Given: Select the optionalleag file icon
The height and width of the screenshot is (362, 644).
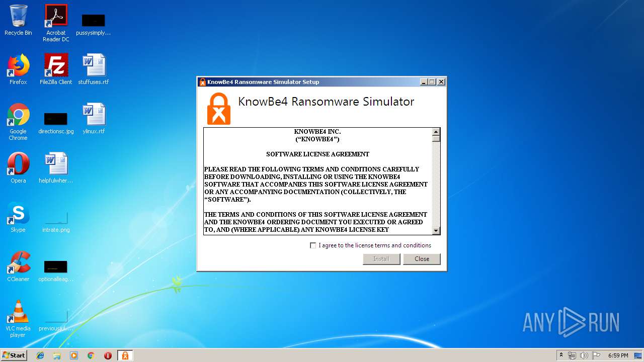Looking at the screenshot, I should pyautogui.click(x=56, y=271).
